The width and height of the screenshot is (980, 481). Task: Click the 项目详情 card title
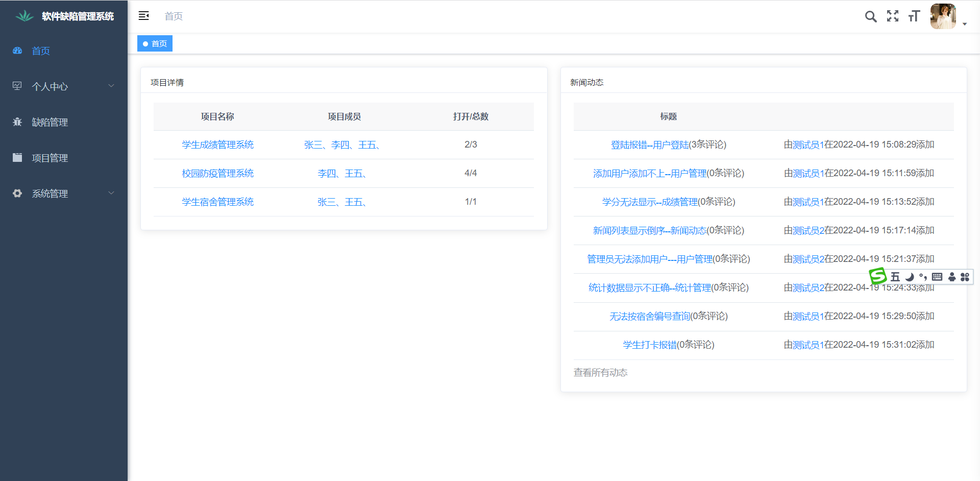[167, 82]
